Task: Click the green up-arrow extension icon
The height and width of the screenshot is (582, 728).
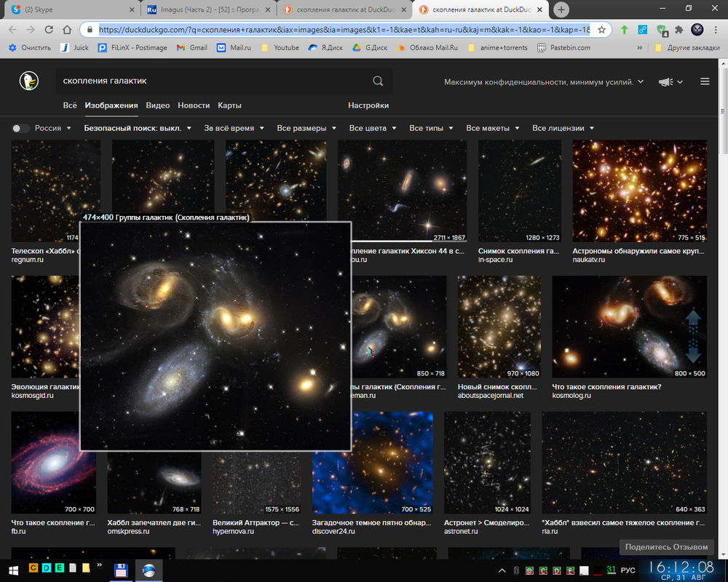Action: 625,30
